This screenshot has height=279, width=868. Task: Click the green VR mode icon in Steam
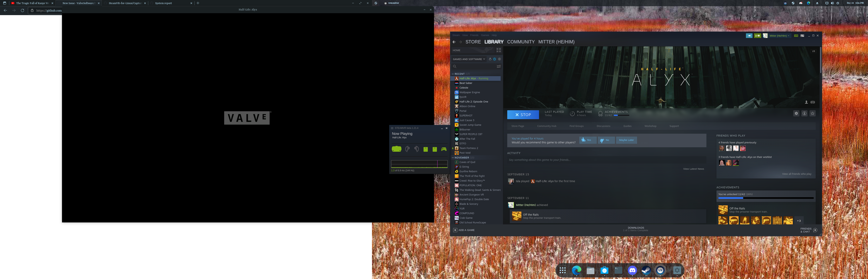(x=796, y=36)
